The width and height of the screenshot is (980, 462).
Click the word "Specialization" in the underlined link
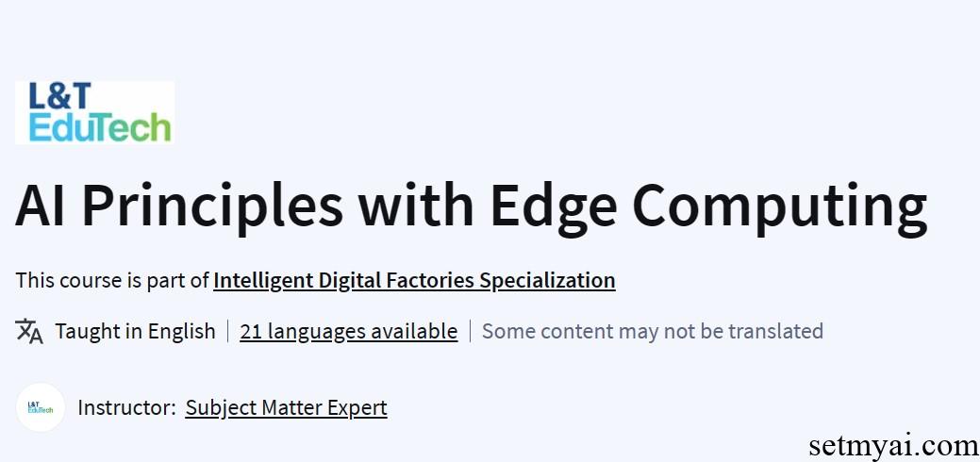pos(547,280)
